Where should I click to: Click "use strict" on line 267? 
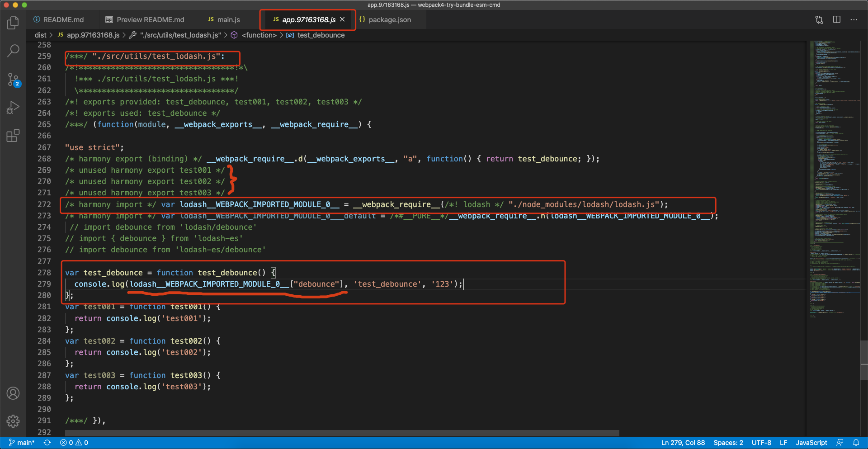click(92, 147)
